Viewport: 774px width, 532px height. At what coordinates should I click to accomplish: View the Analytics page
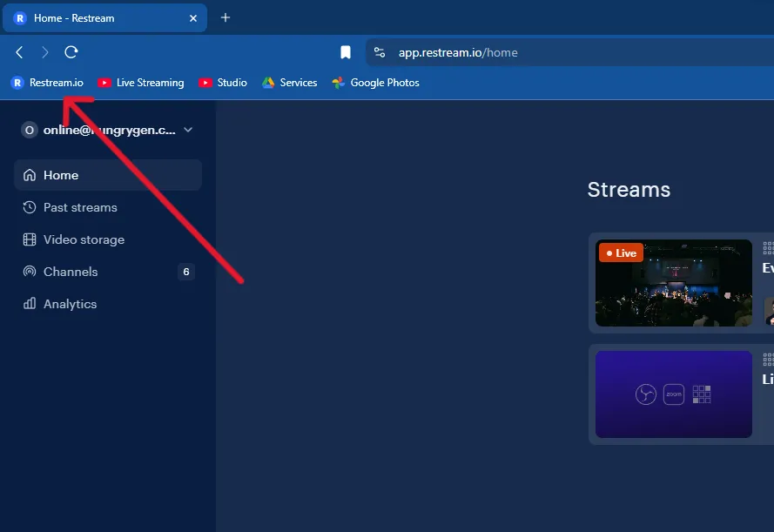tap(70, 304)
